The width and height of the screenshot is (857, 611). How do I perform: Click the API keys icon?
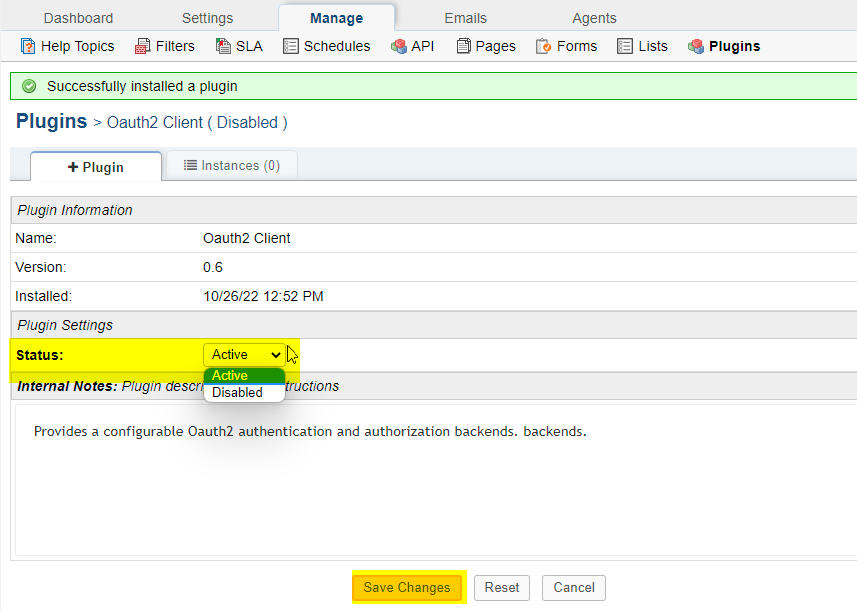(x=399, y=46)
